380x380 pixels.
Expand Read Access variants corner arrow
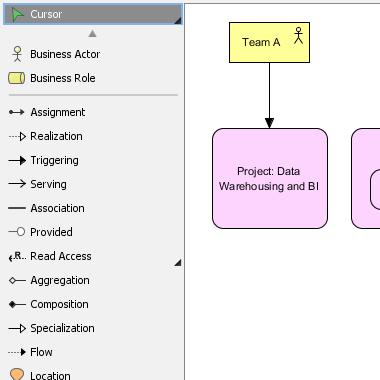coord(178,263)
